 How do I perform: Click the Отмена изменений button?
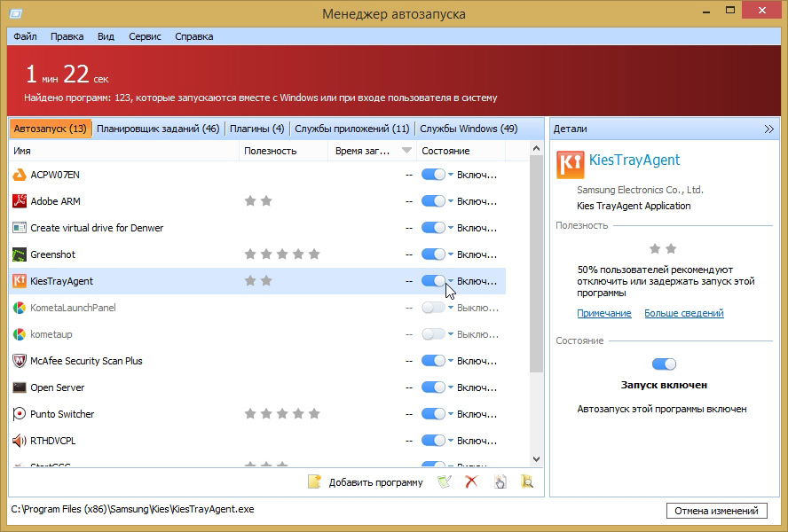(717, 511)
